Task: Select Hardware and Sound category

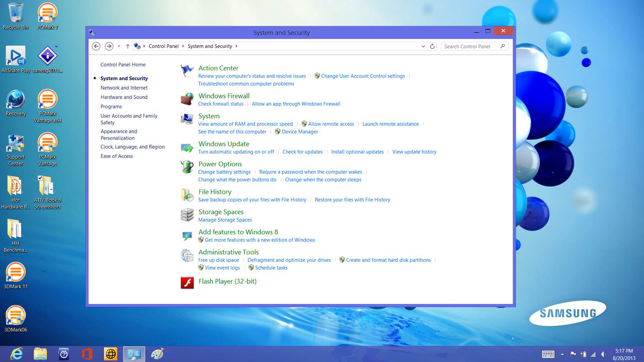Action: [x=124, y=97]
